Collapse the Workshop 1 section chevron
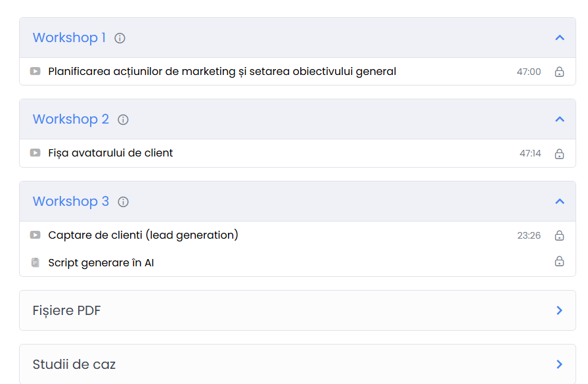The width and height of the screenshot is (588, 384). (560, 38)
